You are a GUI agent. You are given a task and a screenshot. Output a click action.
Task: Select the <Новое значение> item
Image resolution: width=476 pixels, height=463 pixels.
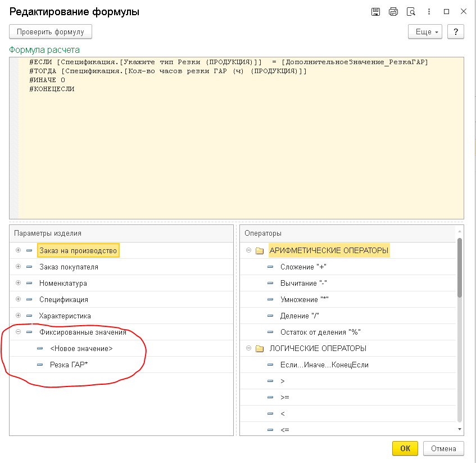[x=81, y=349]
